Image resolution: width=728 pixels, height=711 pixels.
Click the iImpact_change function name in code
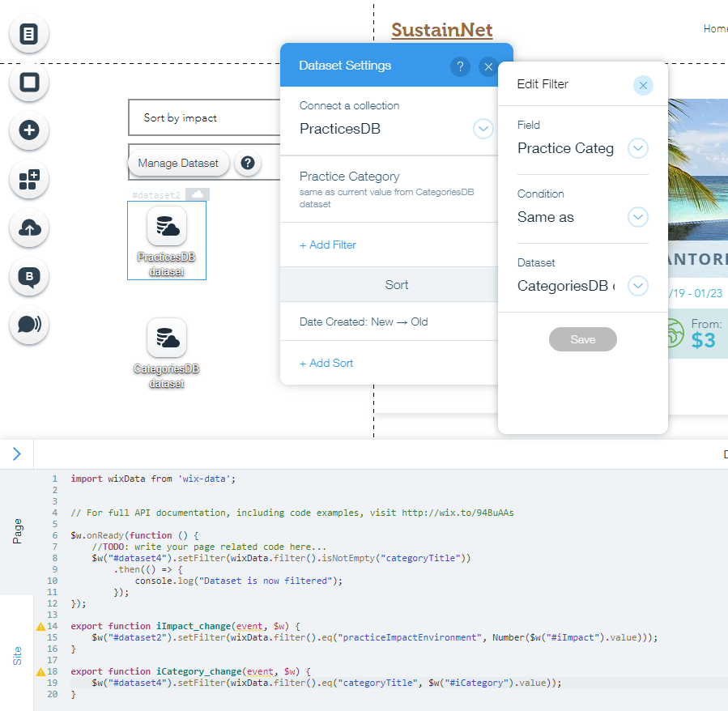pos(194,626)
